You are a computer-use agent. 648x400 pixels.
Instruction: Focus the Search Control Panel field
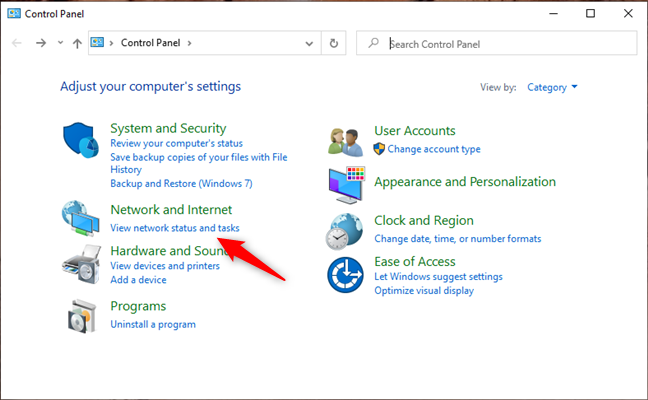pos(505,43)
